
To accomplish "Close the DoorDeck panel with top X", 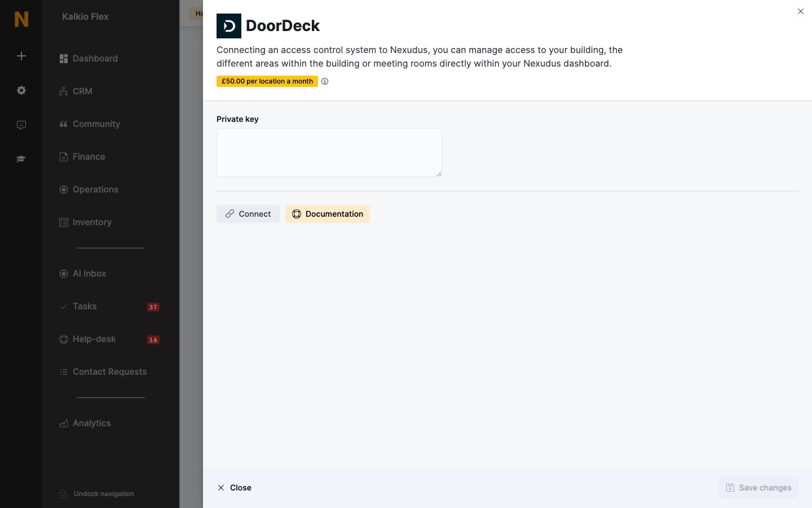I will [x=801, y=11].
